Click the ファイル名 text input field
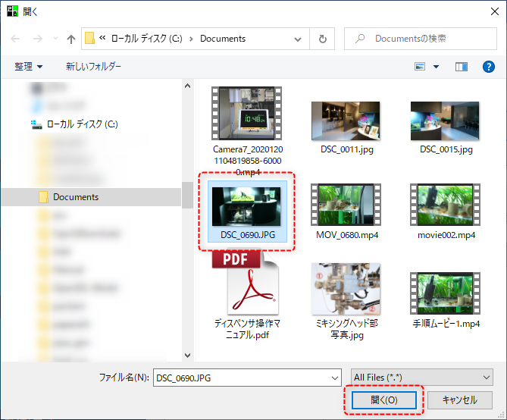The width and height of the screenshot is (507, 420). coord(241,377)
